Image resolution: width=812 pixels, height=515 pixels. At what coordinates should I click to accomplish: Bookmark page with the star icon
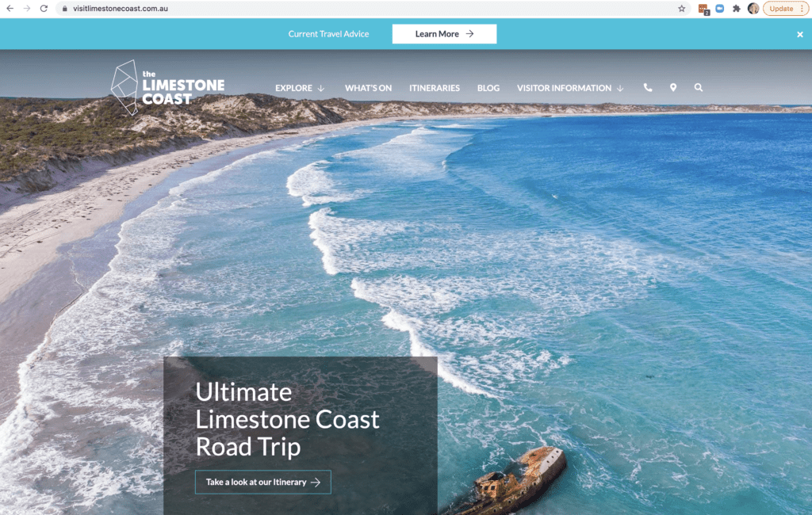pyautogui.click(x=681, y=8)
